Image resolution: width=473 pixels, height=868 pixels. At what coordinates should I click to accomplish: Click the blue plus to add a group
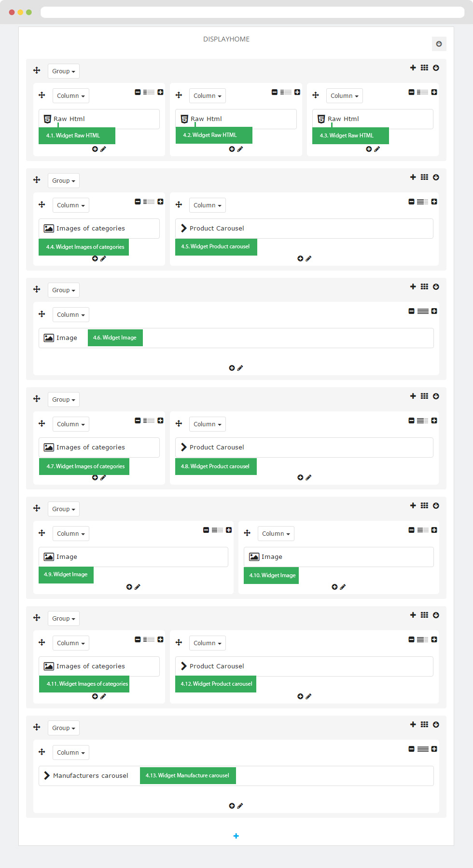point(236,836)
